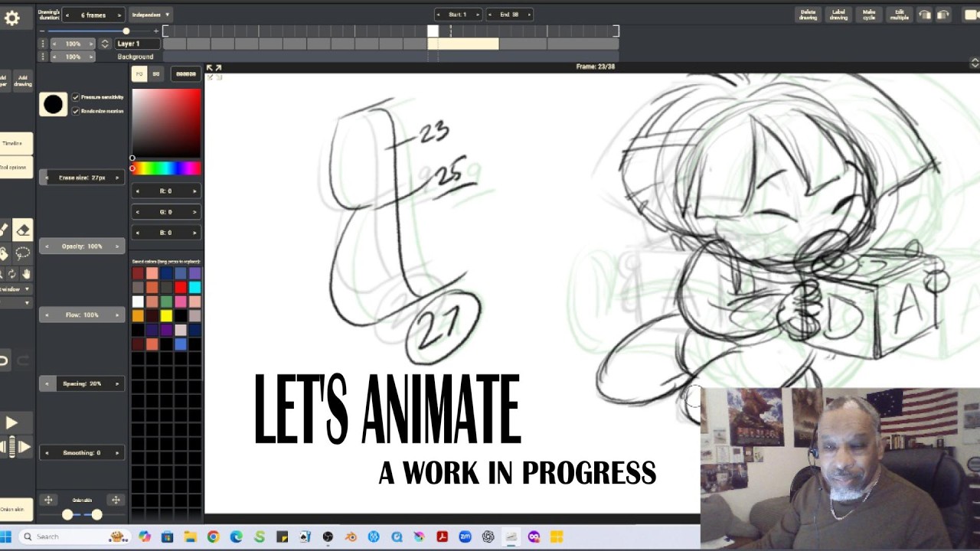Image resolution: width=980 pixels, height=551 pixels.
Task: Open Zoom app from the taskbar
Action: [x=465, y=536]
